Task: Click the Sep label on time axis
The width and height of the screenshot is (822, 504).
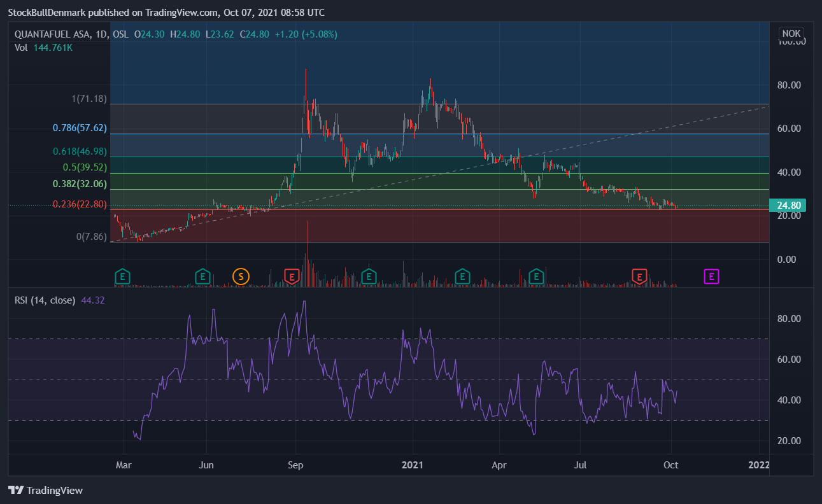Action: [x=296, y=465]
